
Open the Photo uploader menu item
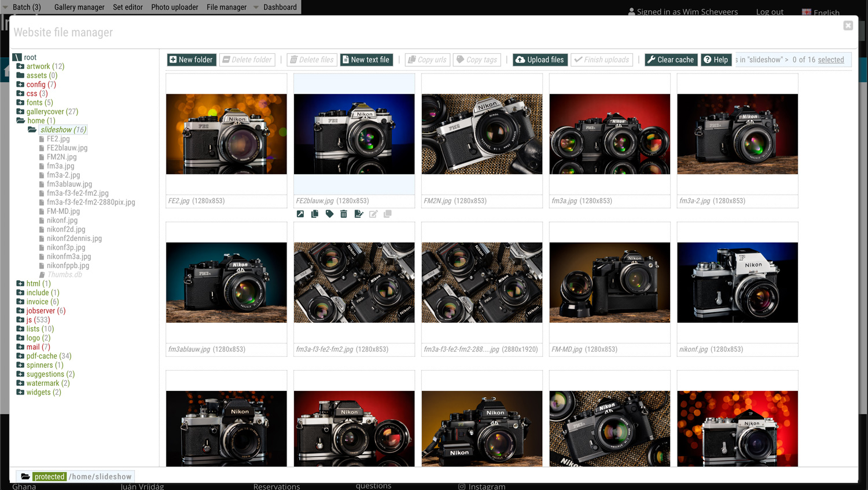click(x=174, y=7)
